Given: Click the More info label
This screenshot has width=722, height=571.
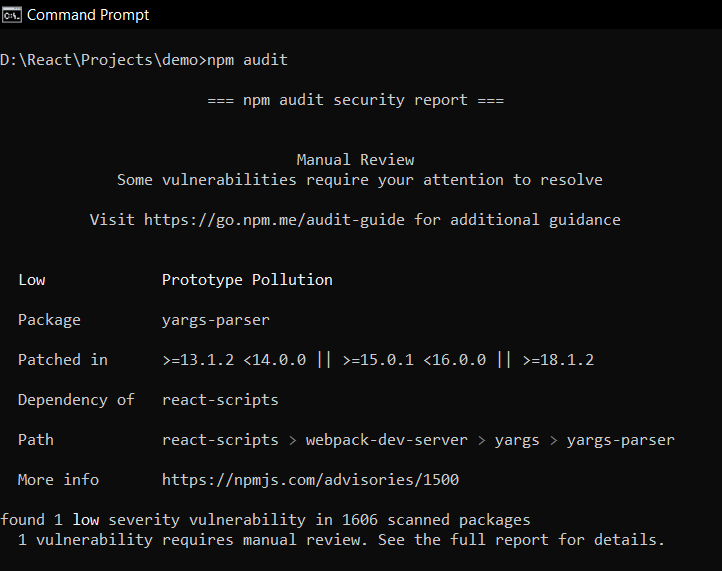Looking at the screenshot, I should (58, 480).
